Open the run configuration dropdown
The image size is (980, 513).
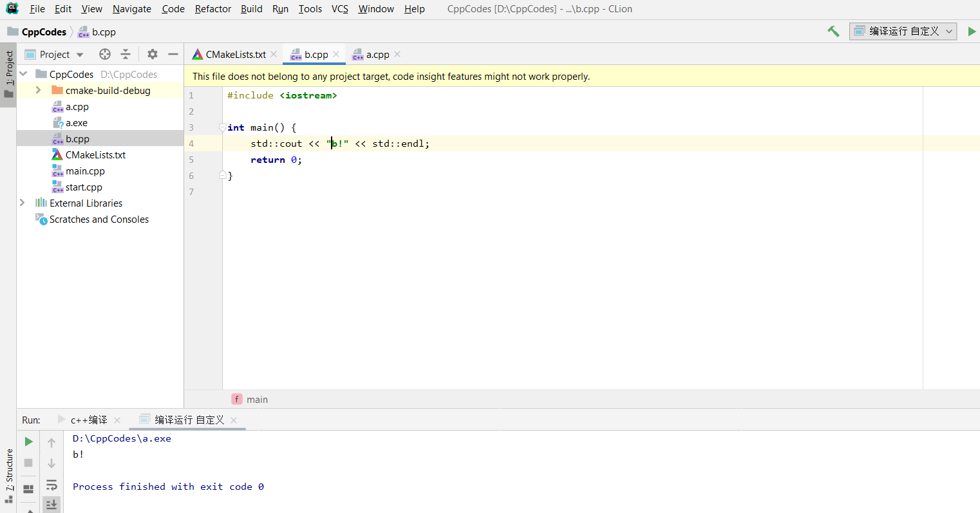[x=903, y=32]
